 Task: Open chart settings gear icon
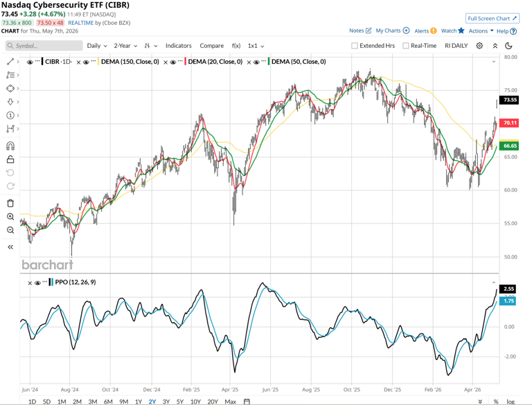click(479, 46)
